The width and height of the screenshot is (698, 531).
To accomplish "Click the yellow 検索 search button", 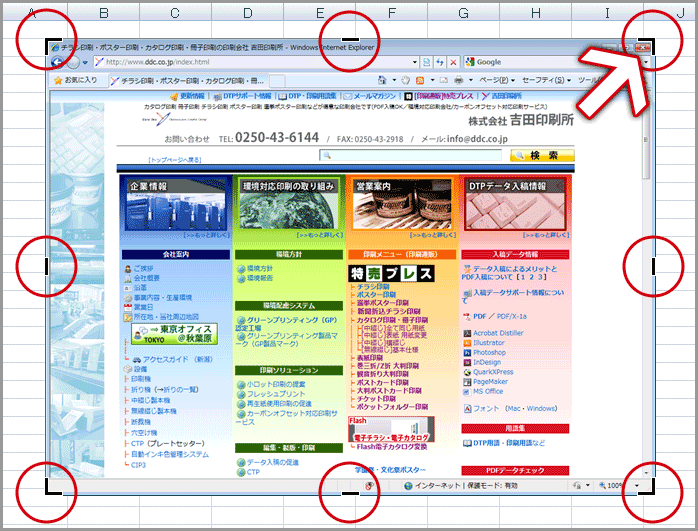I will pyautogui.click(x=542, y=155).
